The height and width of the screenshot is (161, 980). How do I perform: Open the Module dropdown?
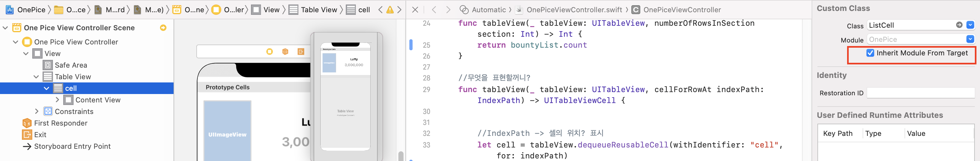(970, 39)
